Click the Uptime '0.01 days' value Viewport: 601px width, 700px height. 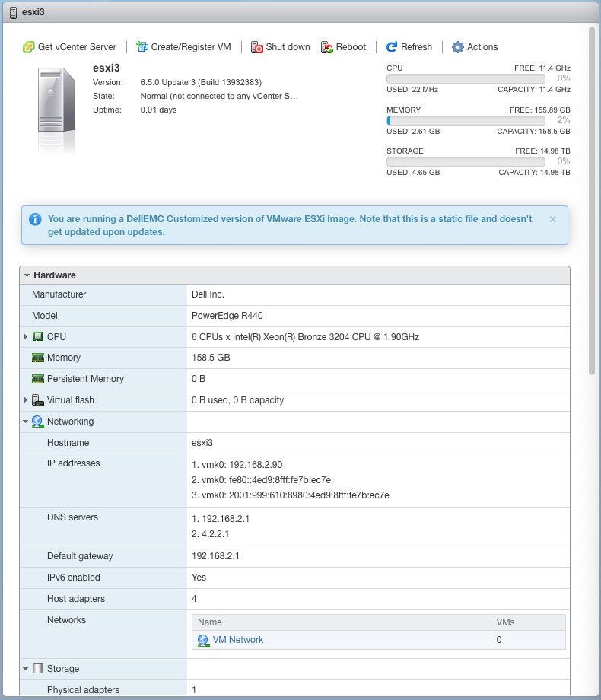(158, 110)
